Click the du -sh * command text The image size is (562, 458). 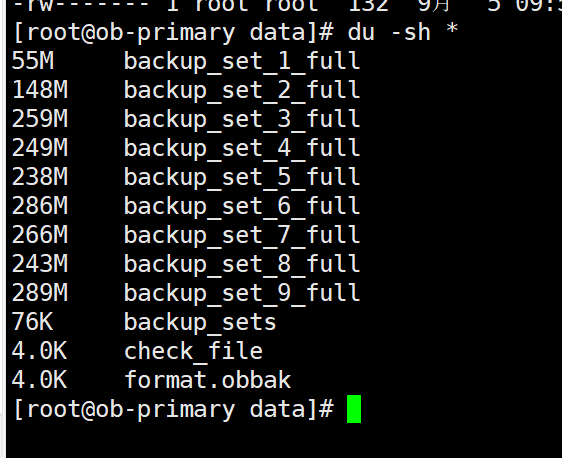(x=403, y=32)
